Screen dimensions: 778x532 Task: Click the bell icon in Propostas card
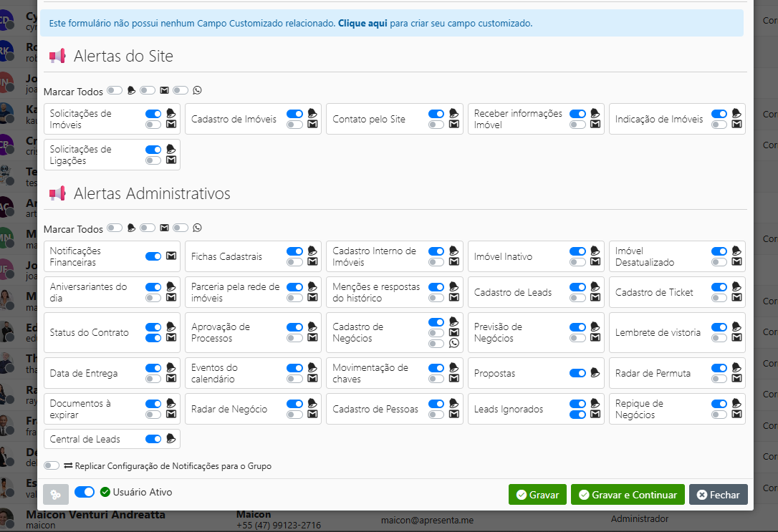click(595, 373)
